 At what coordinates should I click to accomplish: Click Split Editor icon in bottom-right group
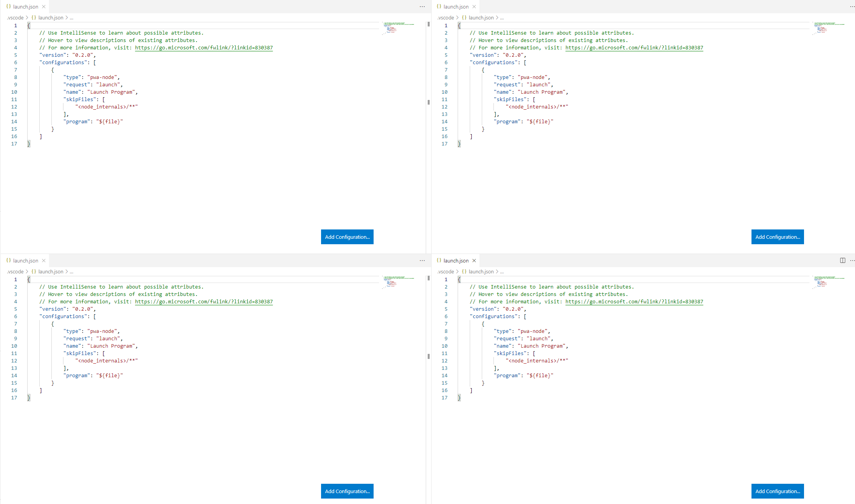[x=843, y=261]
